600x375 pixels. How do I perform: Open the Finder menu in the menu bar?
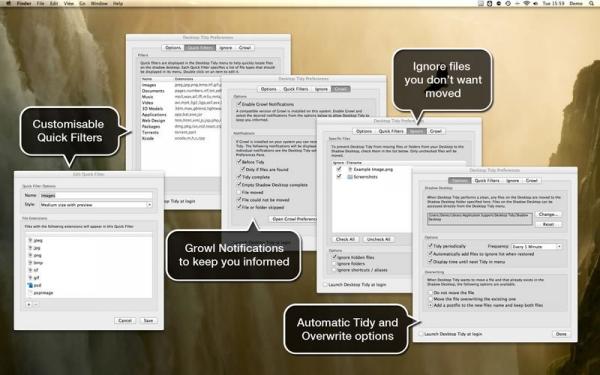[x=24, y=3]
